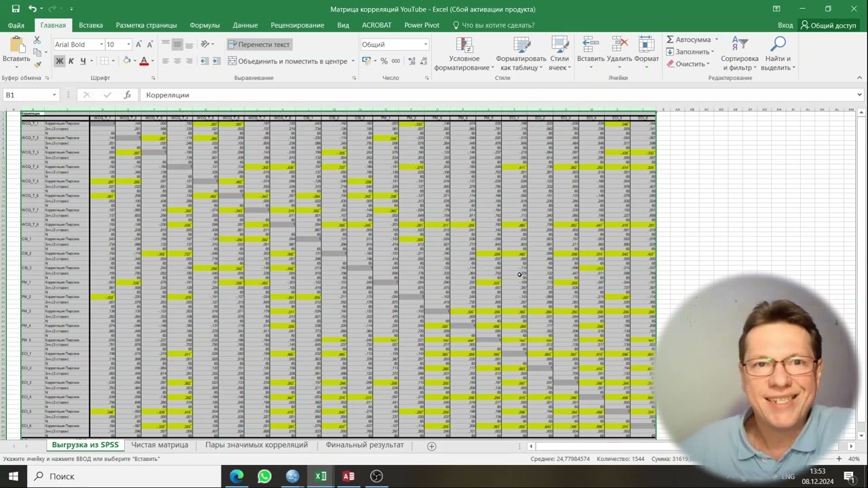Open Cell Styles (Стили ячеек)
Viewport: 868px width, 488px height.
(559, 54)
